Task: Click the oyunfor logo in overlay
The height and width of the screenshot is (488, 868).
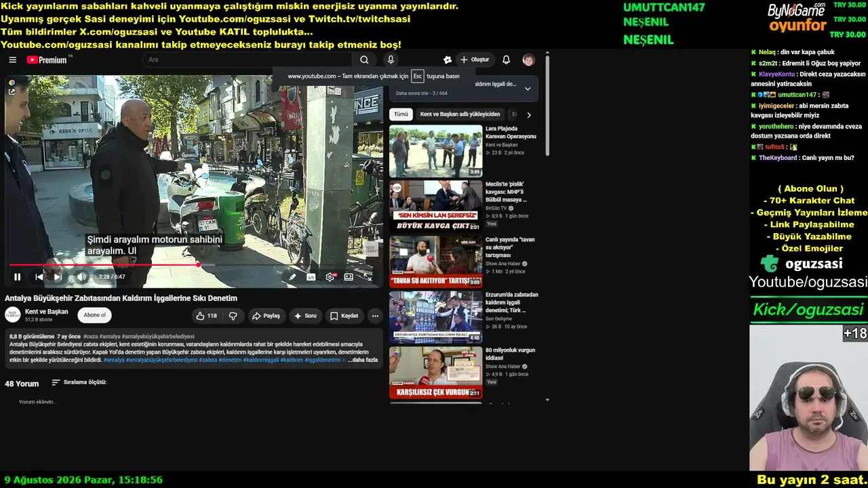Action: (x=798, y=26)
